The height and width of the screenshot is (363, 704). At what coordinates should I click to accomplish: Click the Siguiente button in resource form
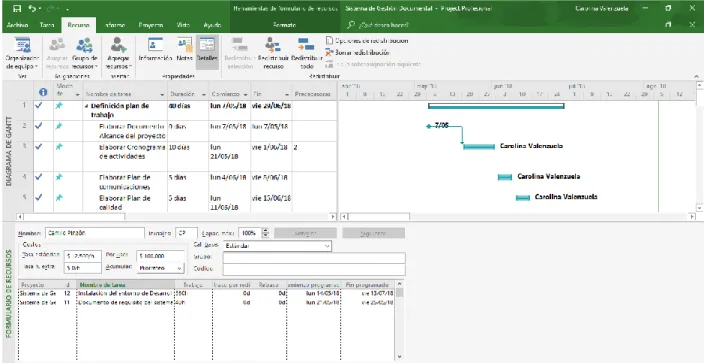point(374,233)
